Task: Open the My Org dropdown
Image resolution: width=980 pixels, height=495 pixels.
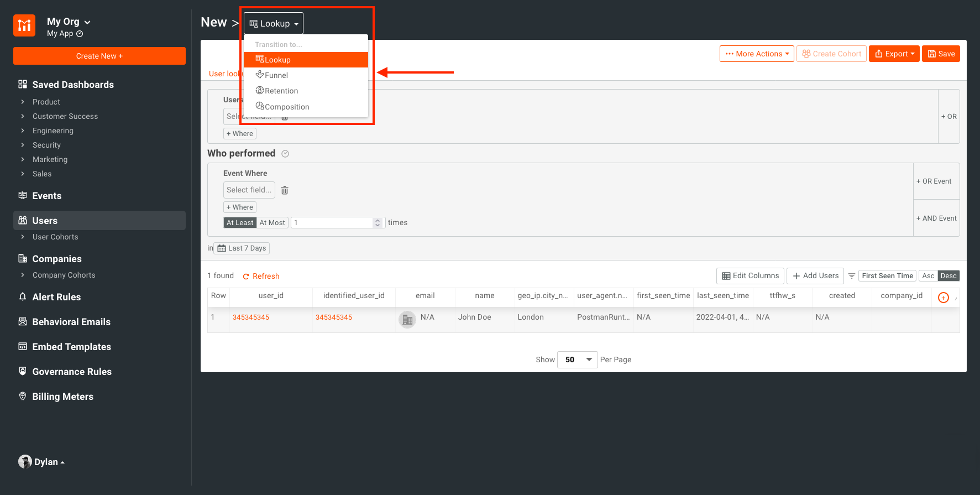Action: 69,22
